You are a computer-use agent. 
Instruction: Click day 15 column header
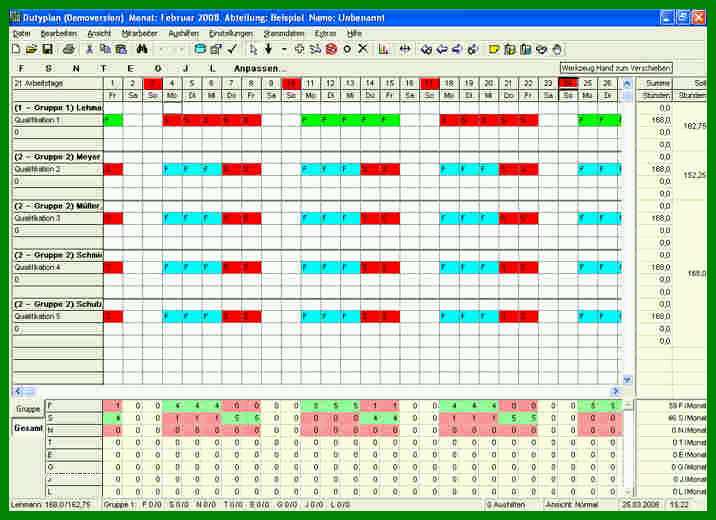[x=390, y=84]
